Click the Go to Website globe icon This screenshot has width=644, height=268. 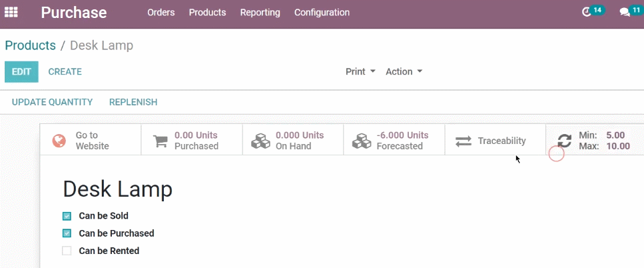pos(59,141)
